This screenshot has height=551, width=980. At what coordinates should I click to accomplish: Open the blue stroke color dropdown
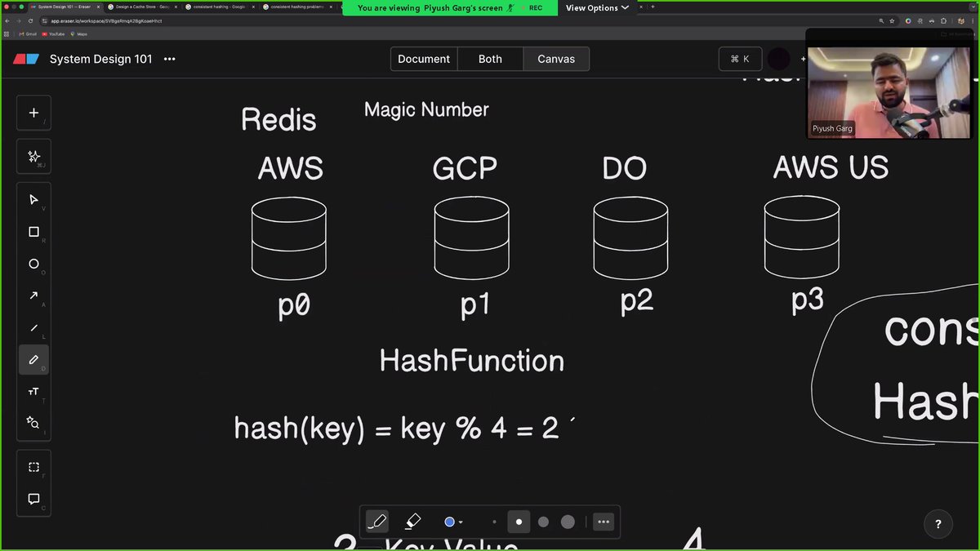coord(453,522)
